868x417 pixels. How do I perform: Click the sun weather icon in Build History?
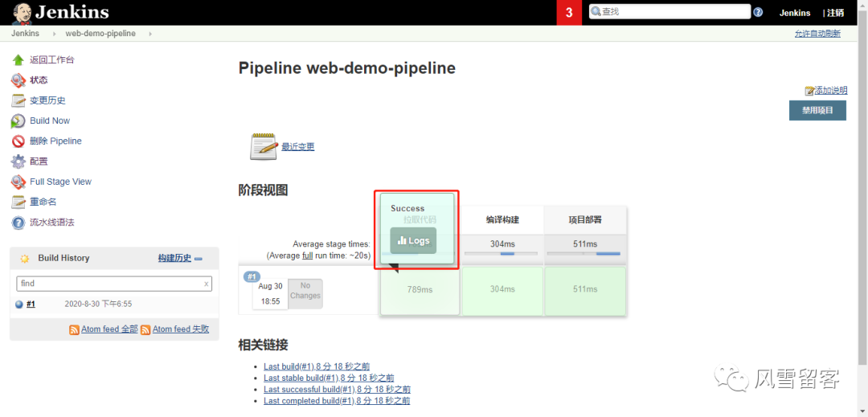[24, 258]
